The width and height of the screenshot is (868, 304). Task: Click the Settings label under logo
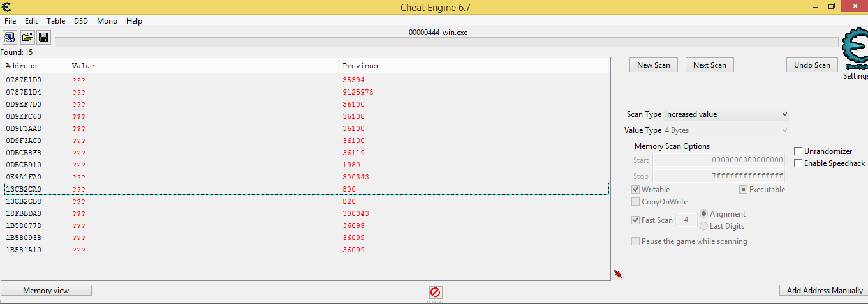(855, 76)
